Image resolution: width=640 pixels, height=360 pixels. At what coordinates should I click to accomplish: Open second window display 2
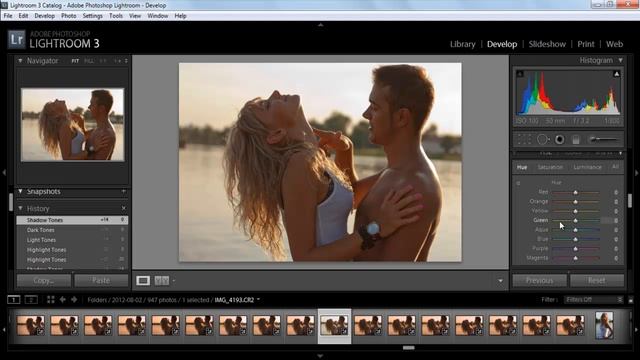pyautogui.click(x=31, y=300)
